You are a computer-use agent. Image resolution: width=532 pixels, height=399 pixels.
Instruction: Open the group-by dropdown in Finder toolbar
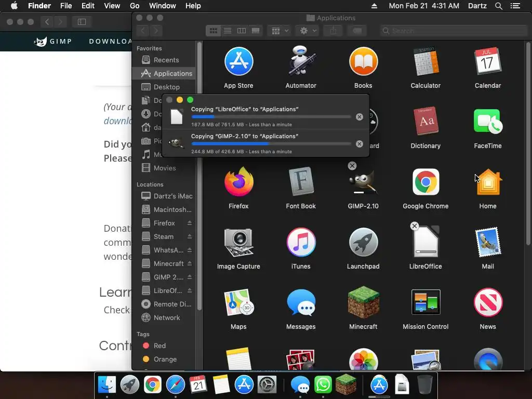(x=280, y=31)
